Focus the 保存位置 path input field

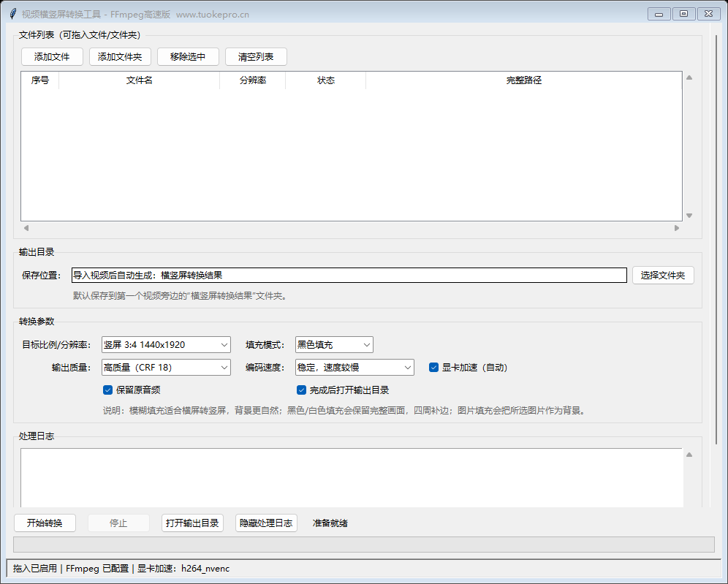coord(349,276)
